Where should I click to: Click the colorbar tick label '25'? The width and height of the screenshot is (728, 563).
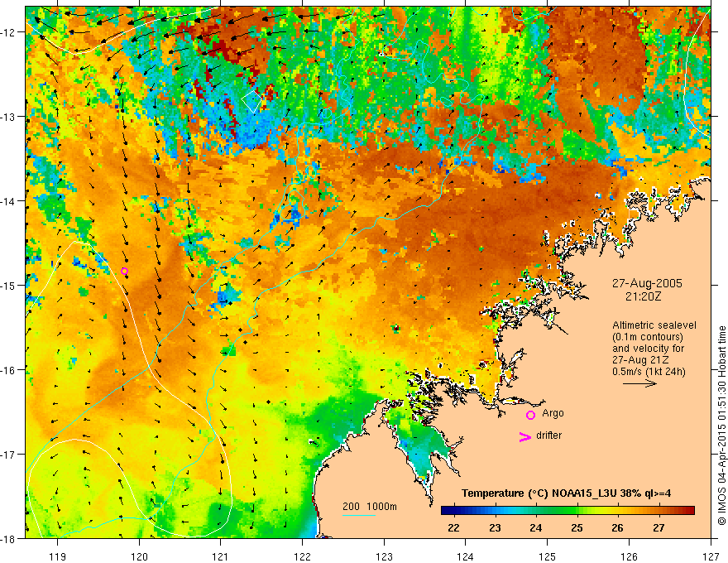click(577, 527)
